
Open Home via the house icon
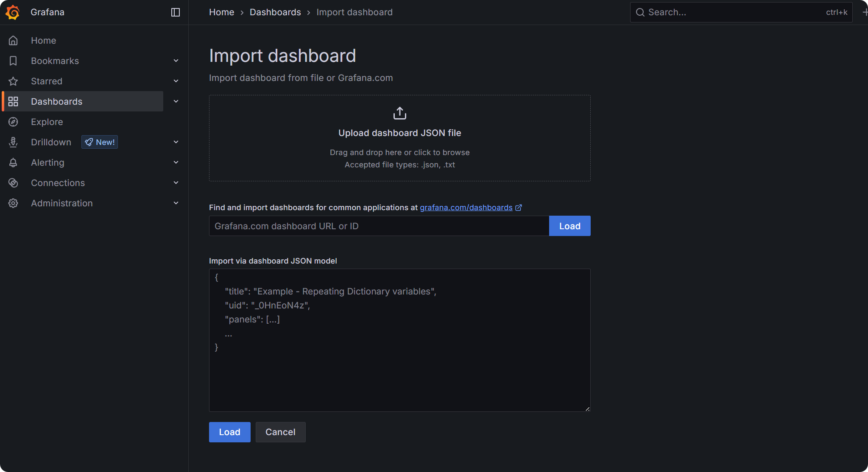[x=13, y=41]
